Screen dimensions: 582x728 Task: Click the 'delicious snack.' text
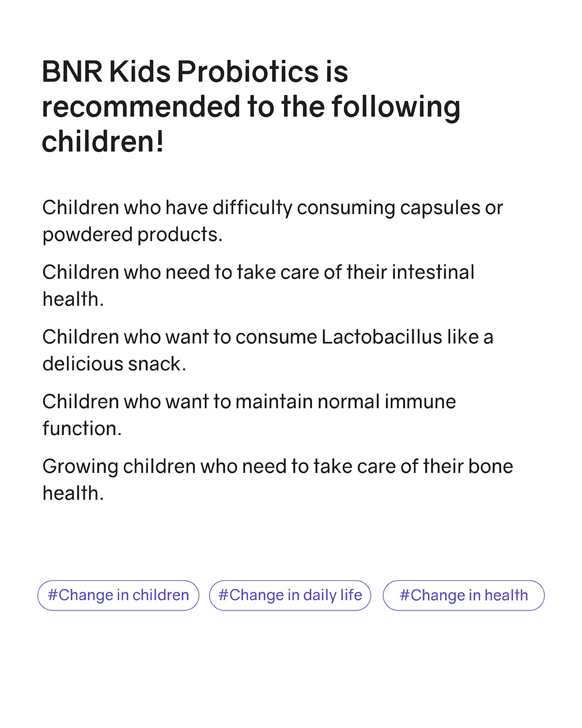114,364
